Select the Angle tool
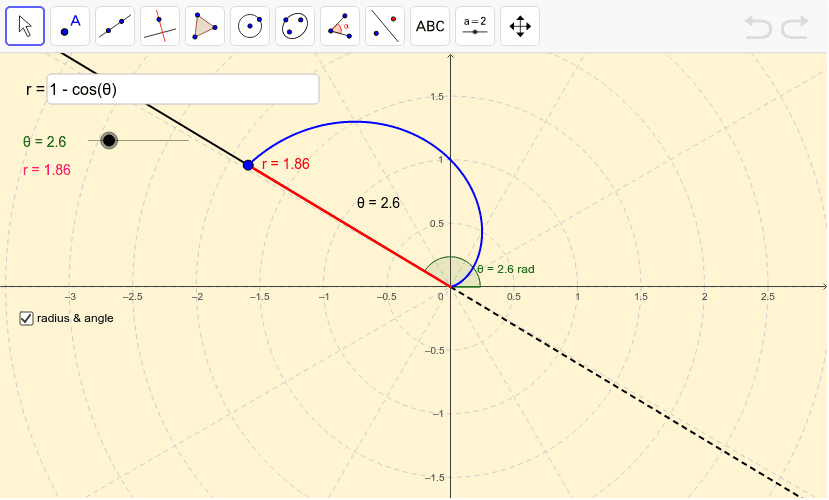The width and height of the screenshot is (829, 500). pos(340,26)
